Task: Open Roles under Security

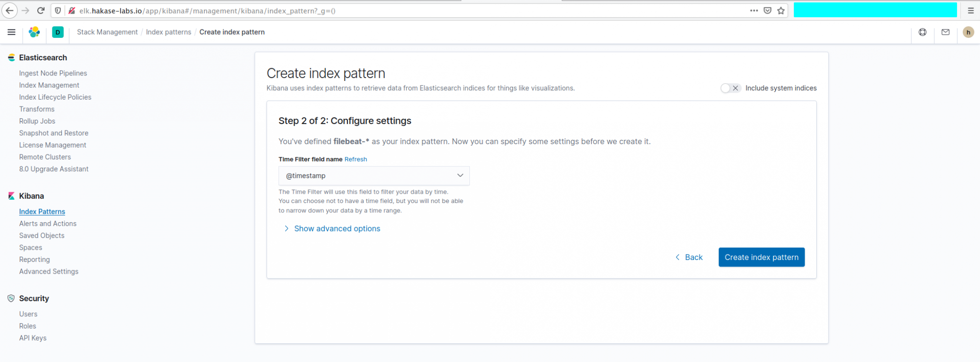Action: click(x=27, y=326)
